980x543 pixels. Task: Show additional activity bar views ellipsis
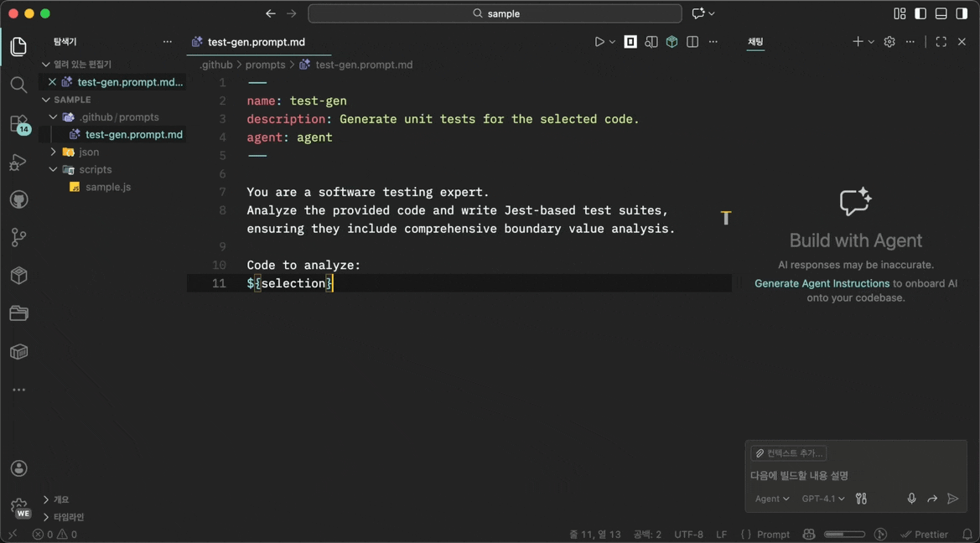click(x=18, y=390)
